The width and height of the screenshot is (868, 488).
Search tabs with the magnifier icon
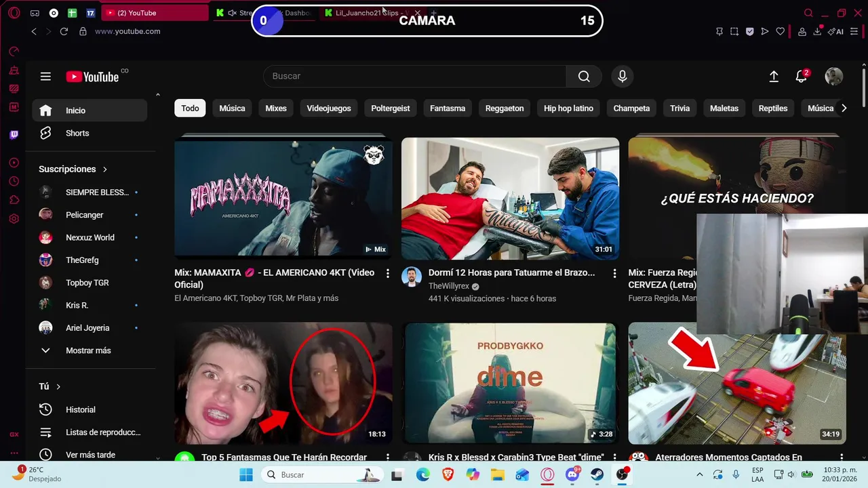(808, 13)
